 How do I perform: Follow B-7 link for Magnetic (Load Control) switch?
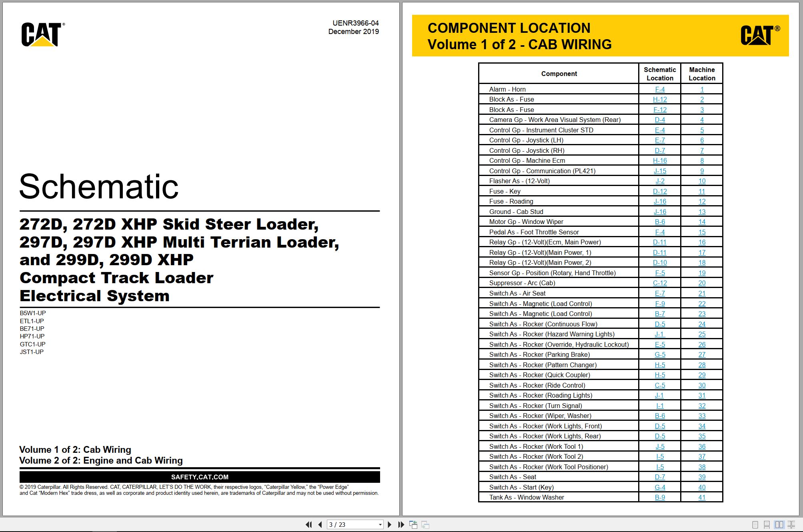tap(660, 314)
